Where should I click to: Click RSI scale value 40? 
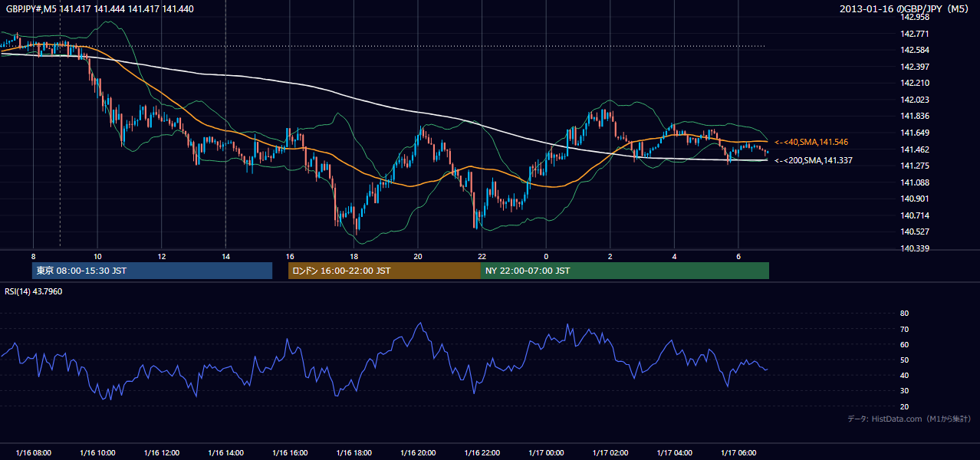pyautogui.click(x=904, y=375)
